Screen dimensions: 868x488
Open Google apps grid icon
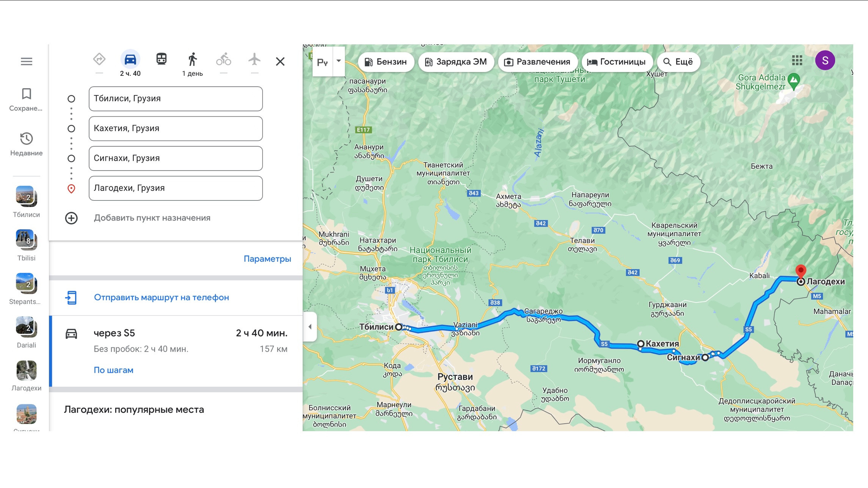click(x=797, y=60)
